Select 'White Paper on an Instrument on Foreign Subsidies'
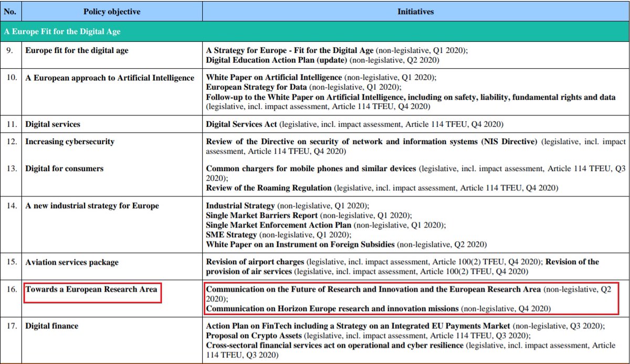 tap(301, 244)
